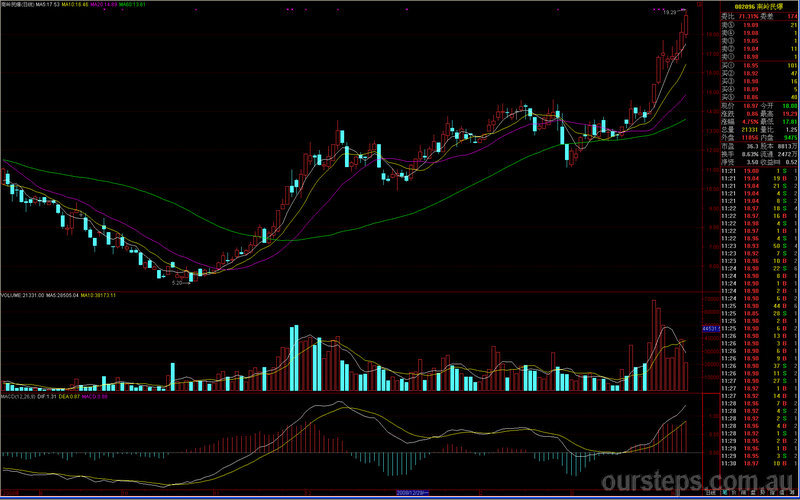Click the MACD(12,26,9) indicator label

click(x=18, y=396)
